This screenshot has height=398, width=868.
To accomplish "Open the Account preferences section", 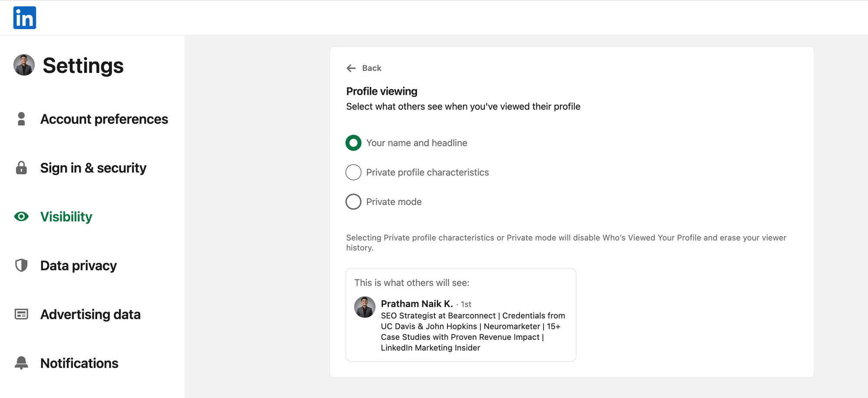I will tap(104, 119).
